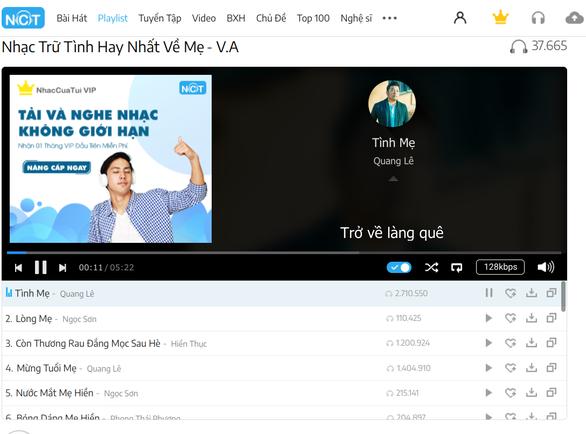Favorite Mừng Tuổi Mẹ track
Viewport: 586px width, 434px height.
511,368
